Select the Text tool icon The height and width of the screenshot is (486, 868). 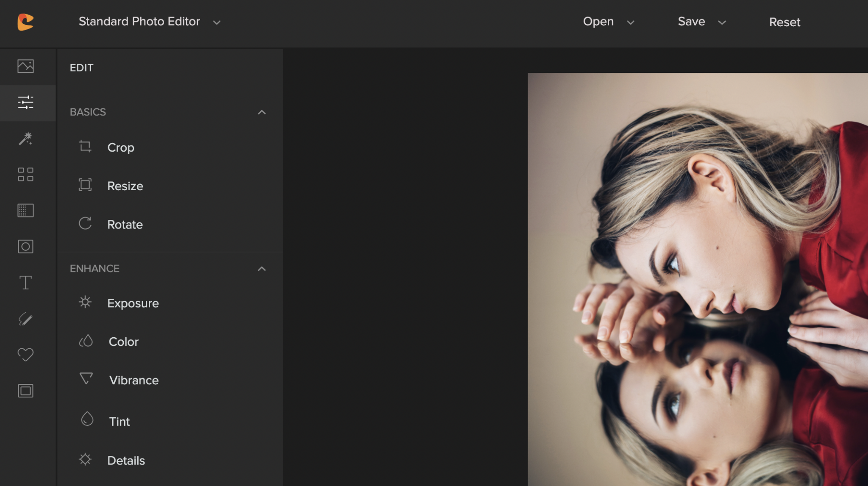click(x=25, y=283)
